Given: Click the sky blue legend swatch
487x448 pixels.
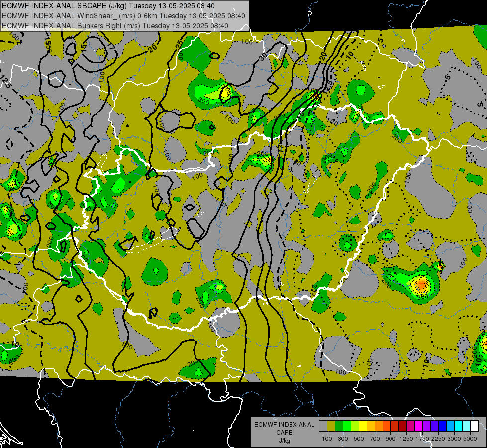Looking at the screenshot, I should 450,426.
